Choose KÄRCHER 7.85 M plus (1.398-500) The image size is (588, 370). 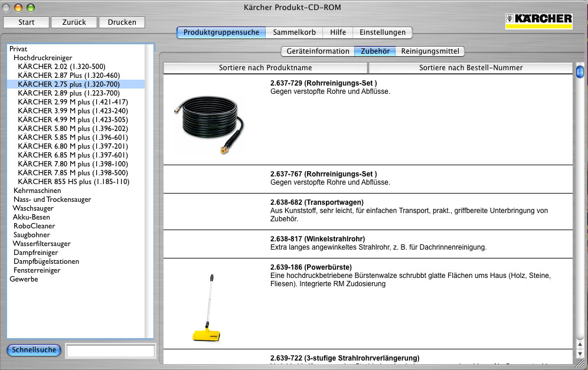(x=73, y=173)
